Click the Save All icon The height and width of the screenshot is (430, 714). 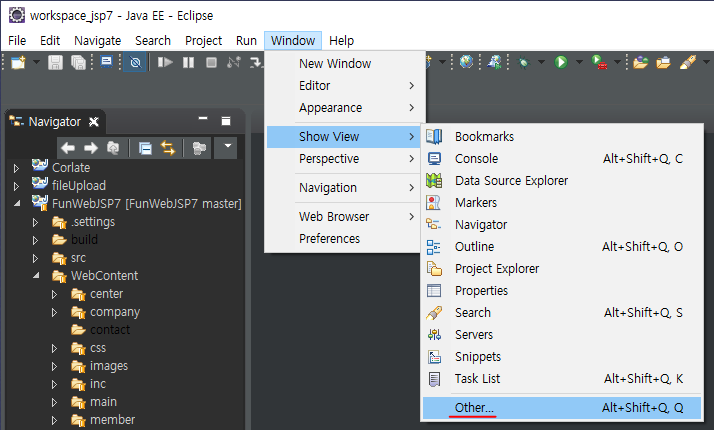78,62
